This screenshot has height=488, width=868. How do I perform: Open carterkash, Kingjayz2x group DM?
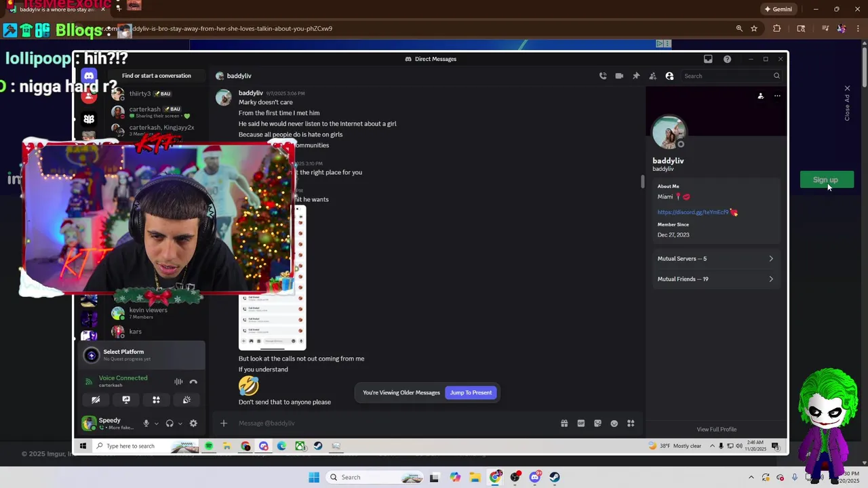[156, 130]
